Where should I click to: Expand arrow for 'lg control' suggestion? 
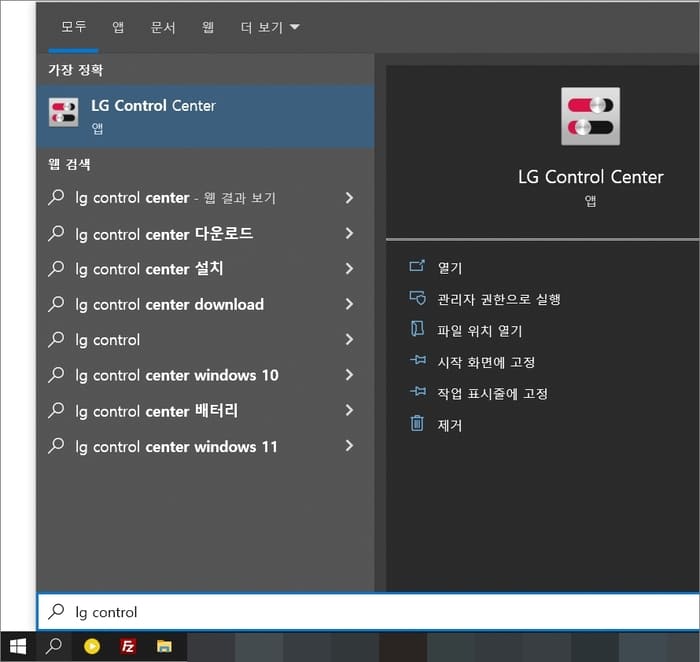pyautogui.click(x=349, y=339)
